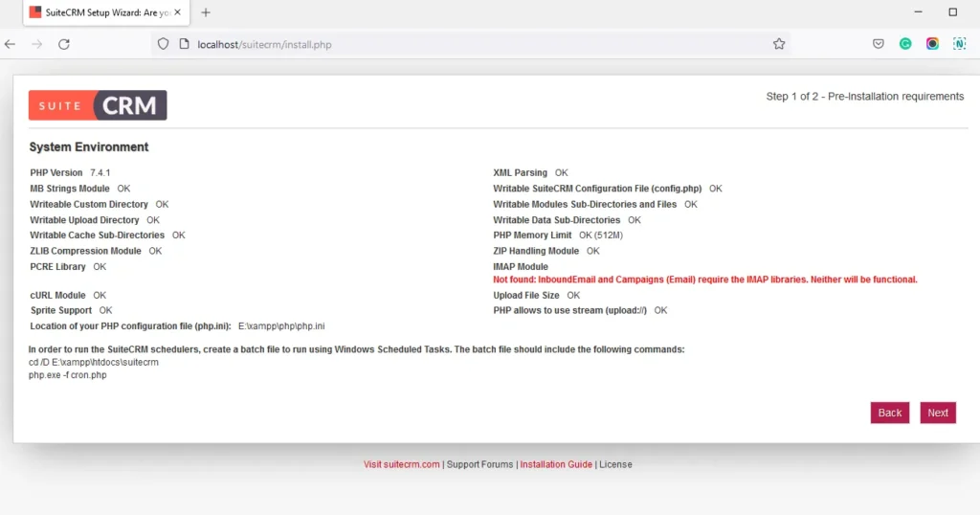Bookmark this page with the star icon
Viewport: 980px width, 515px height.
tap(779, 44)
